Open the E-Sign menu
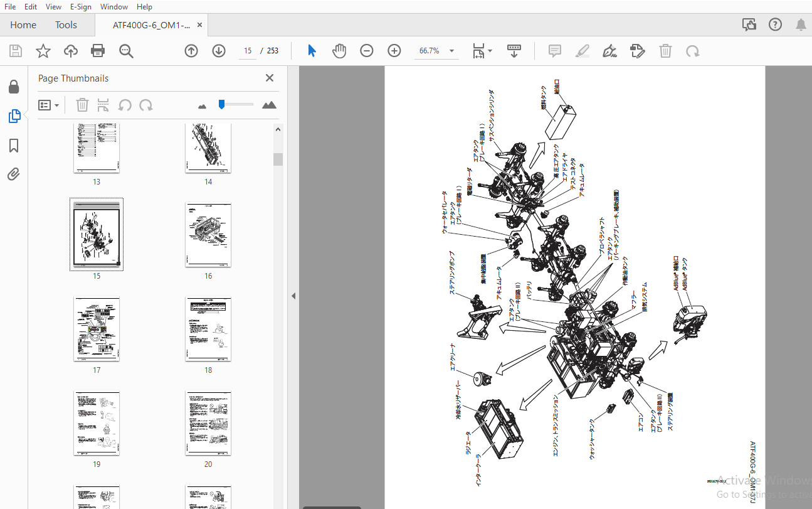The image size is (812, 509). (81, 7)
